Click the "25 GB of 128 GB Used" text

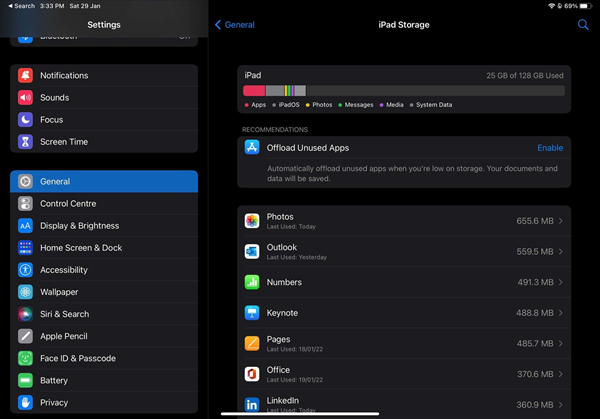pyautogui.click(x=525, y=75)
